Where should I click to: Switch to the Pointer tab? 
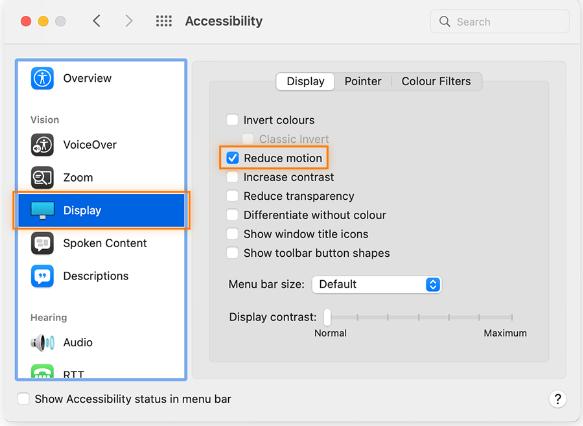(363, 81)
